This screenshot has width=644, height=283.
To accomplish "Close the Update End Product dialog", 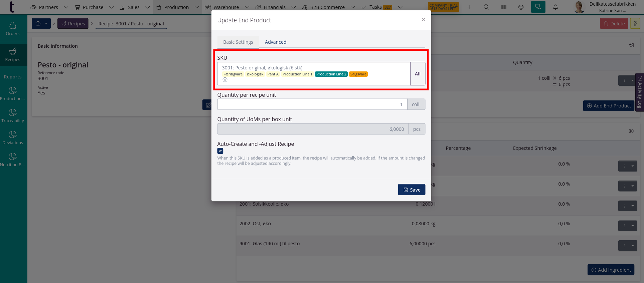I will (x=423, y=20).
